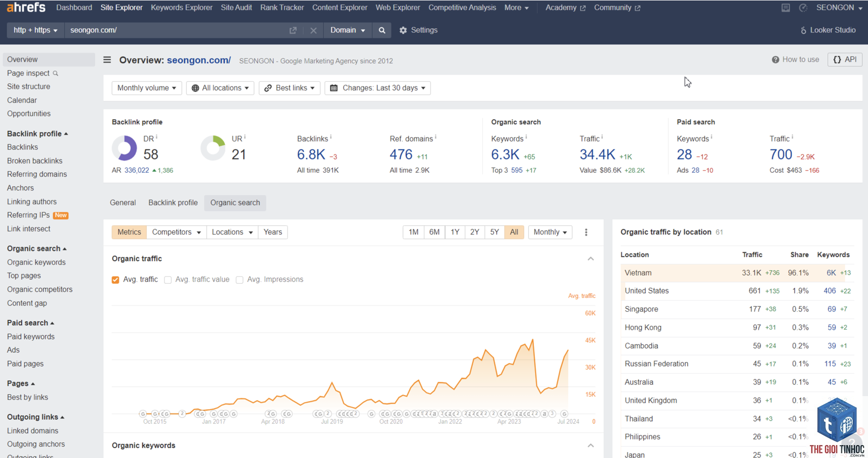Click 6.8K backlinks value
868x458 pixels.
[x=311, y=154]
